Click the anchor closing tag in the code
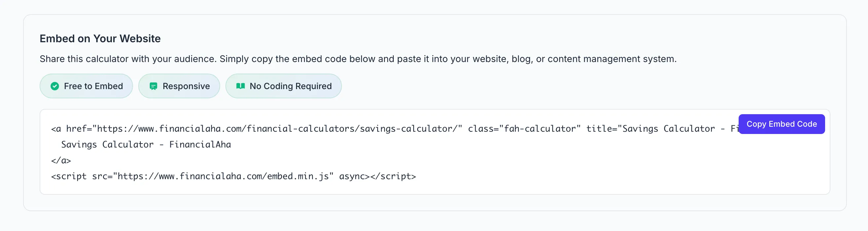This screenshot has width=868, height=231. click(61, 160)
